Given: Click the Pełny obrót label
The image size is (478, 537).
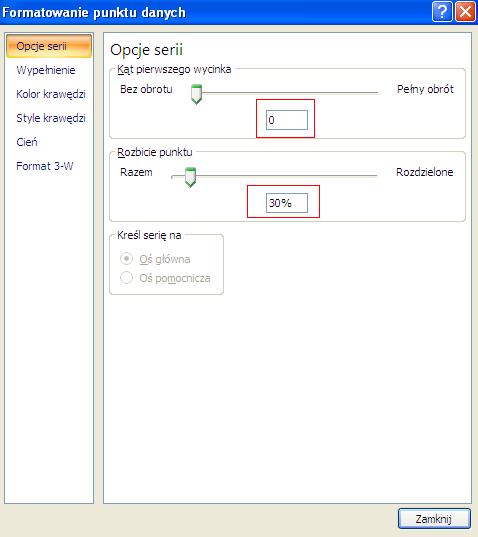Looking at the screenshot, I should tap(425, 89).
